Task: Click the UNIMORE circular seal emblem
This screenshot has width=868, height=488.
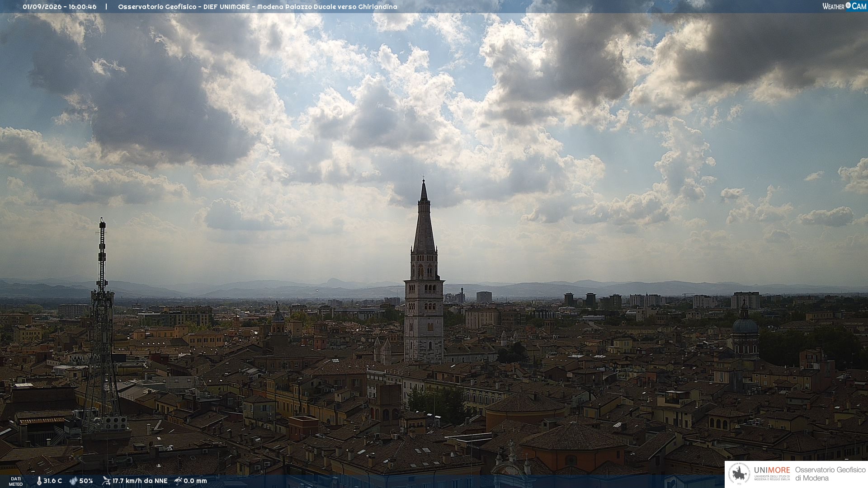Action: click(739, 474)
